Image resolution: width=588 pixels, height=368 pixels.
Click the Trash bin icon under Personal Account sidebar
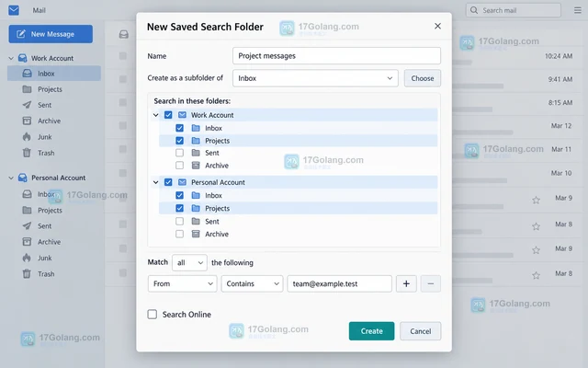tap(27, 274)
